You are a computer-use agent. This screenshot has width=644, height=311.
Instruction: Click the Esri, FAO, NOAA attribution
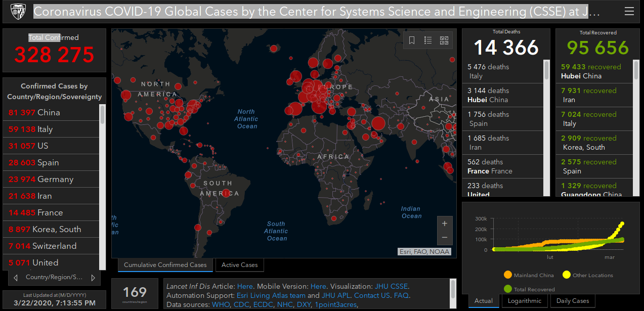pos(424,251)
